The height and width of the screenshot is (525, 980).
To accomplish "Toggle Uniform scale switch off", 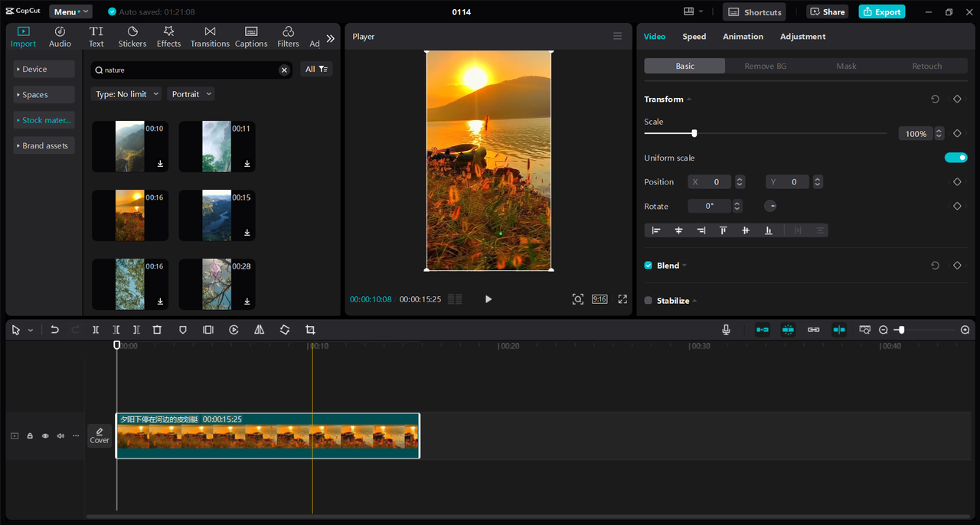I will 955,158.
